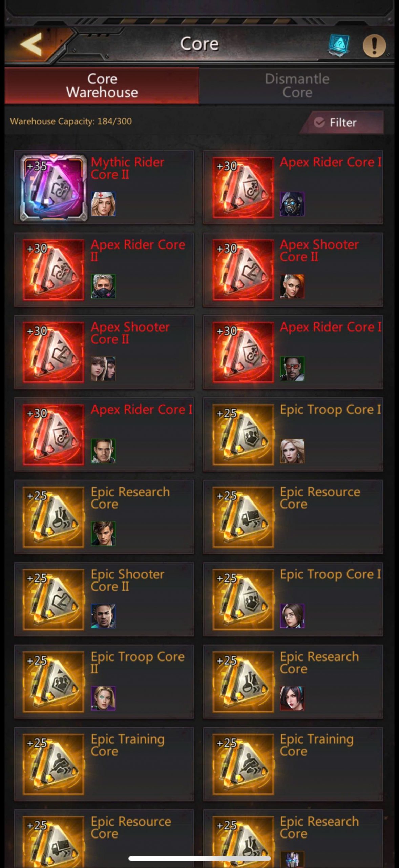Viewport: 399px width, 868px height.
Task: Select the Mythic Rider Core II icon
Action: pyautogui.click(x=54, y=188)
